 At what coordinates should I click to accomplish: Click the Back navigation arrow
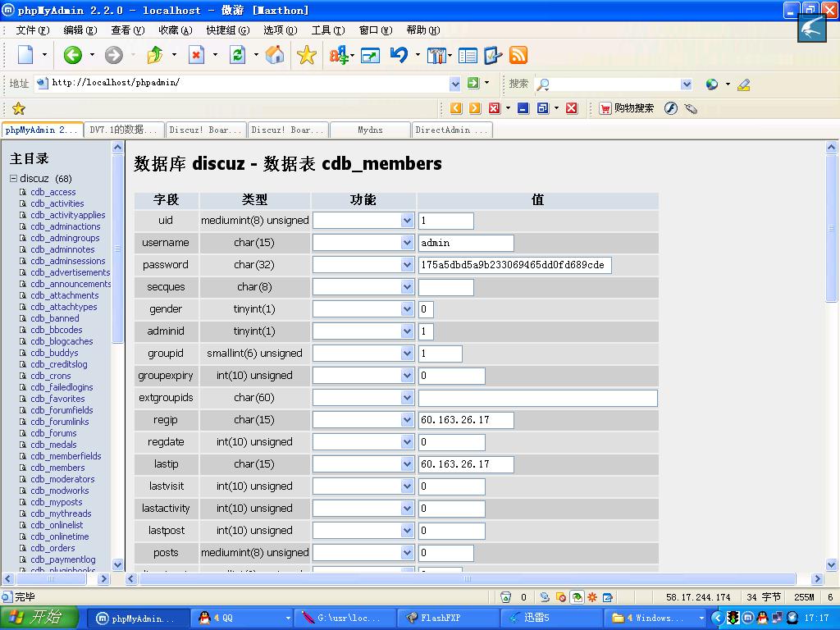tap(72, 55)
